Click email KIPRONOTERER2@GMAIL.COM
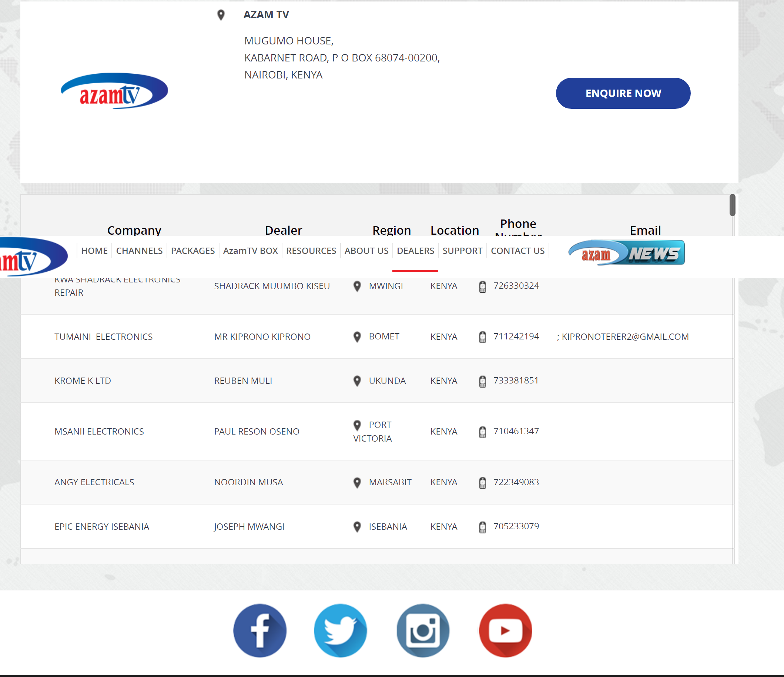 click(x=625, y=336)
